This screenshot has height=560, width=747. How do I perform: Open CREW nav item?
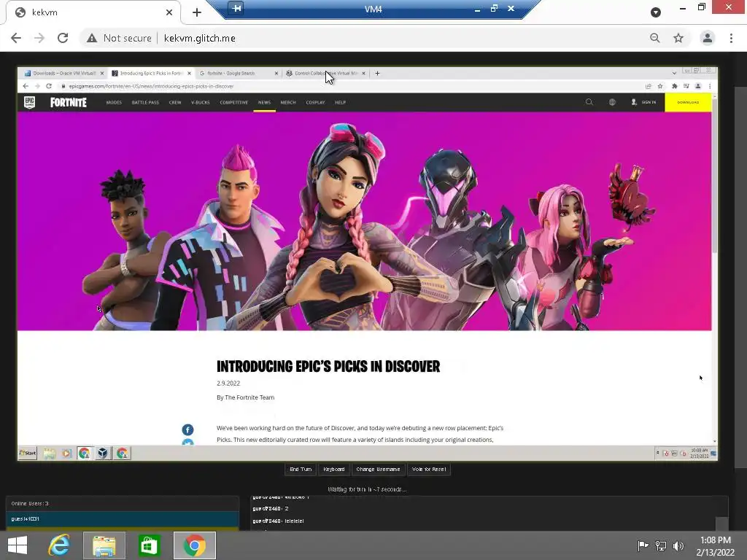pyautogui.click(x=175, y=102)
